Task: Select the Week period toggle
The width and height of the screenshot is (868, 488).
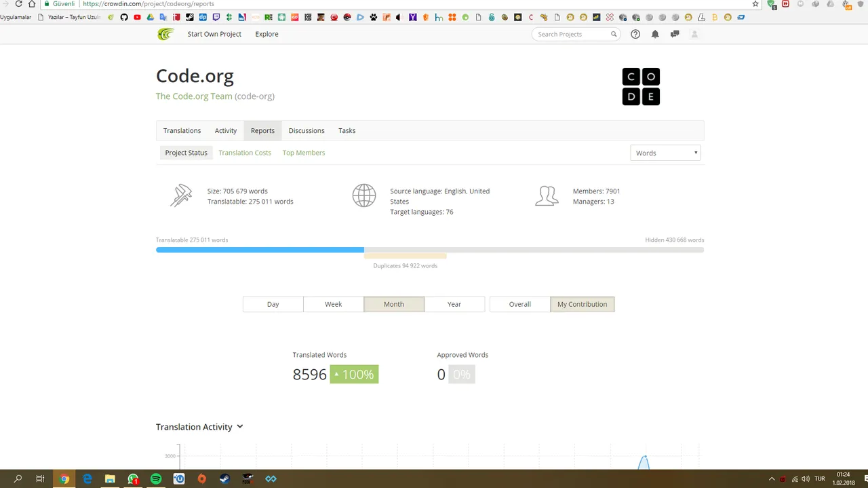Action: coord(333,304)
